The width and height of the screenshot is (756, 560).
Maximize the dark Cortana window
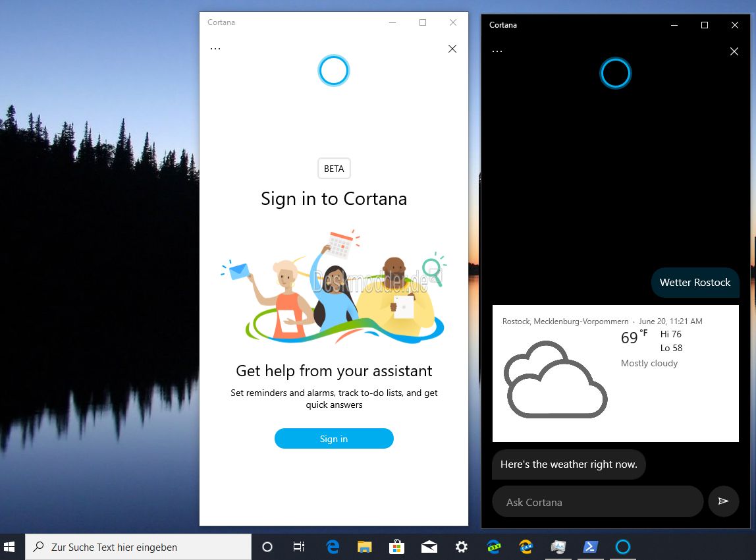[705, 25]
